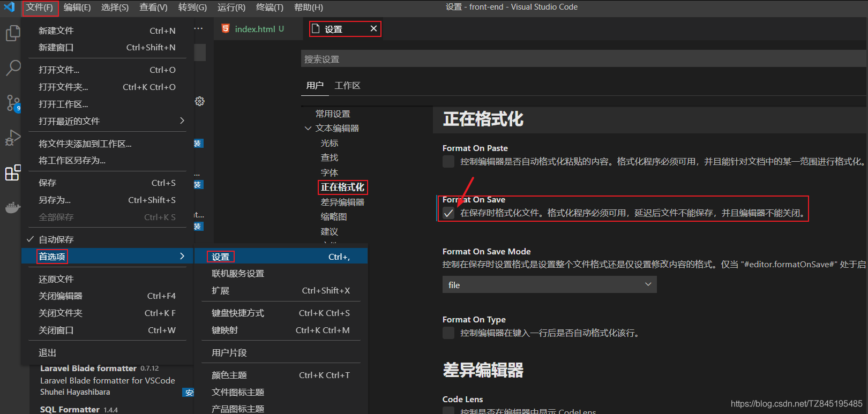Open the Extensions view icon
868x414 pixels.
tap(12, 172)
